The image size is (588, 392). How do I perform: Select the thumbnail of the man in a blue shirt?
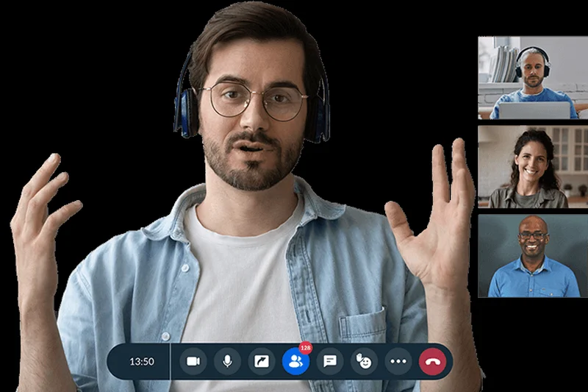pos(533,256)
